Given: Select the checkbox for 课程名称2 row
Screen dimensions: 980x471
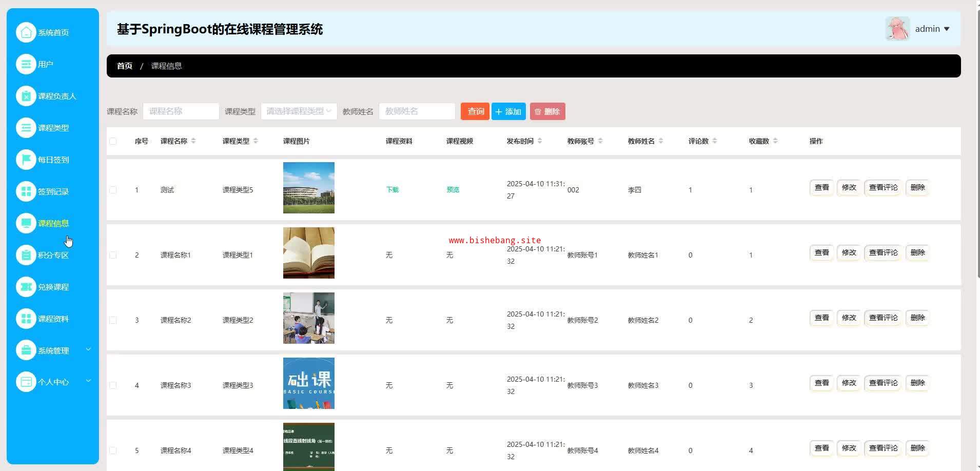Looking at the screenshot, I should pyautogui.click(x=113, y=320).
